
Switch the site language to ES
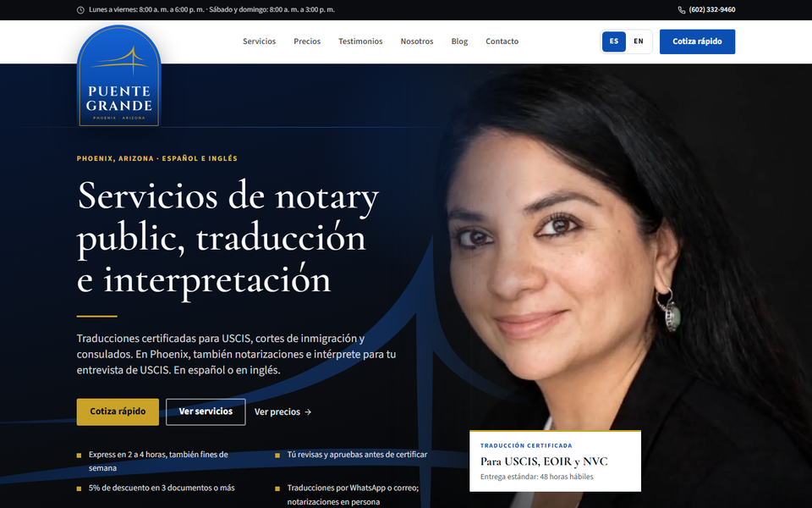pos(614,41)
